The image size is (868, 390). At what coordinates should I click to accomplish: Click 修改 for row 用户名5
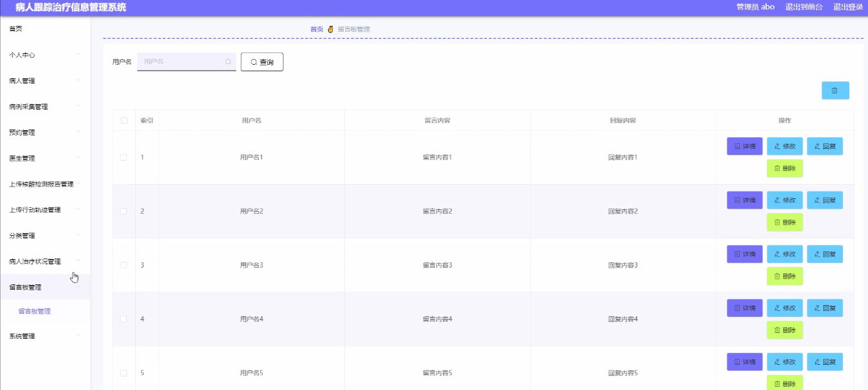coord(785,361)
